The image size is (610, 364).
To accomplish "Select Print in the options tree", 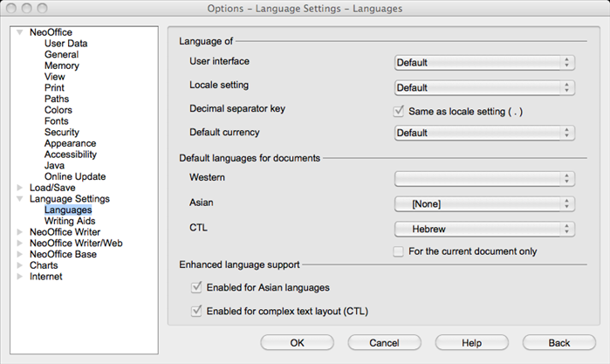I will [x=54, y=88].
